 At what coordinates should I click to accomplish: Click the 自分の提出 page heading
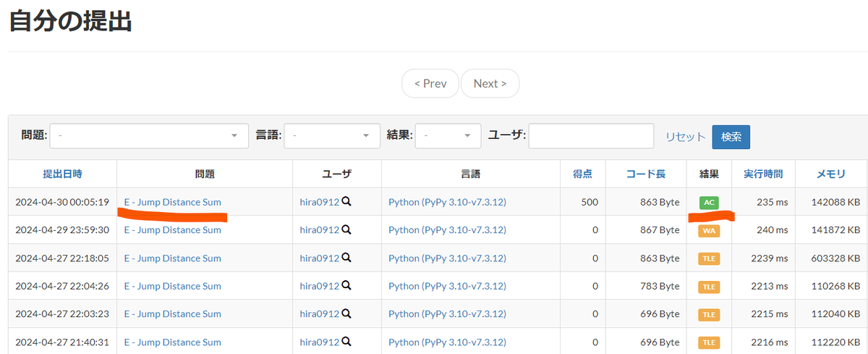[x=70, y=22]
